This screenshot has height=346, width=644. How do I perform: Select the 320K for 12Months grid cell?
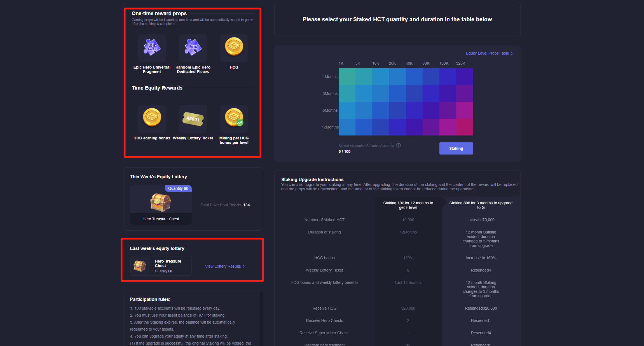(x=465, y=127)
